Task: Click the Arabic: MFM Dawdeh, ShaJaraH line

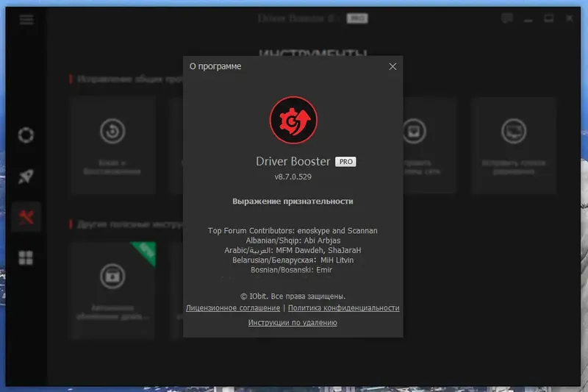Action: [293, 250]
